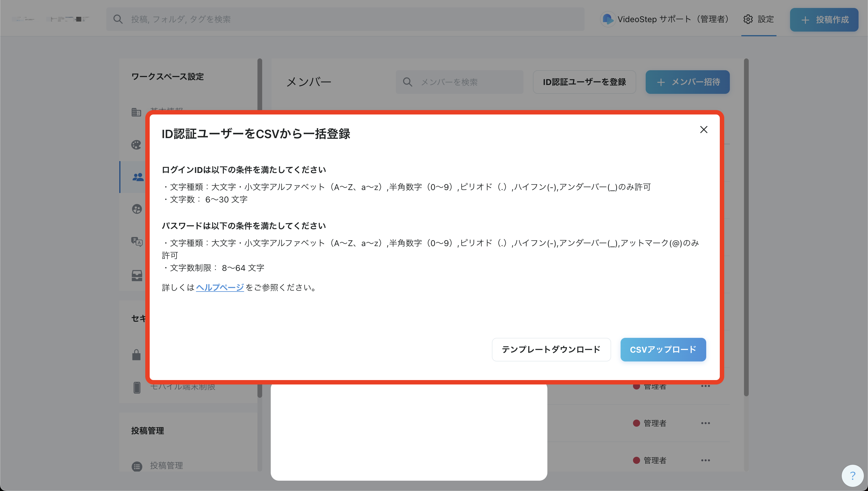The height and width of the screenshot is (491, 868).
Task: Open the 投稿管理 sidebar item
Action: coord(166,466)
